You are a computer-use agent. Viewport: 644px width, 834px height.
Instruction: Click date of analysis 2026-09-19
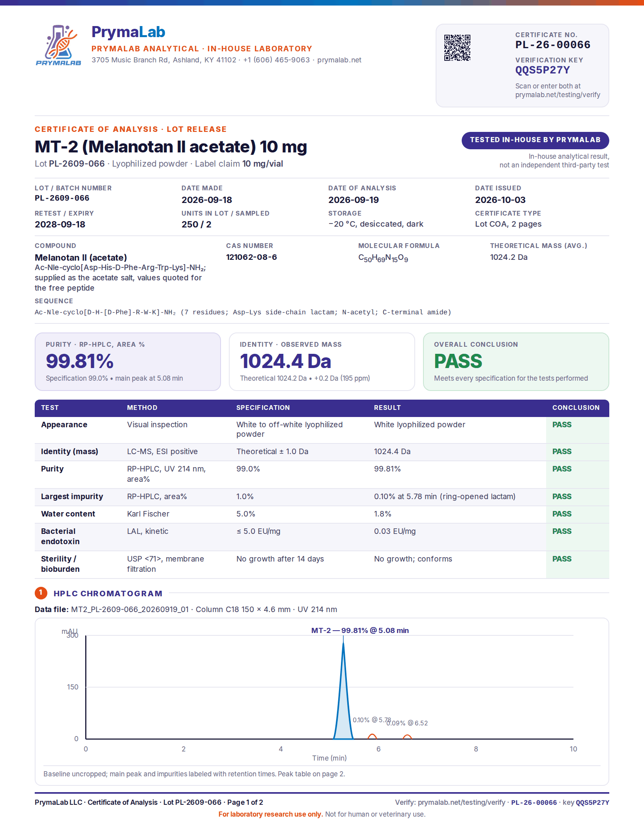tap(354, 200)
